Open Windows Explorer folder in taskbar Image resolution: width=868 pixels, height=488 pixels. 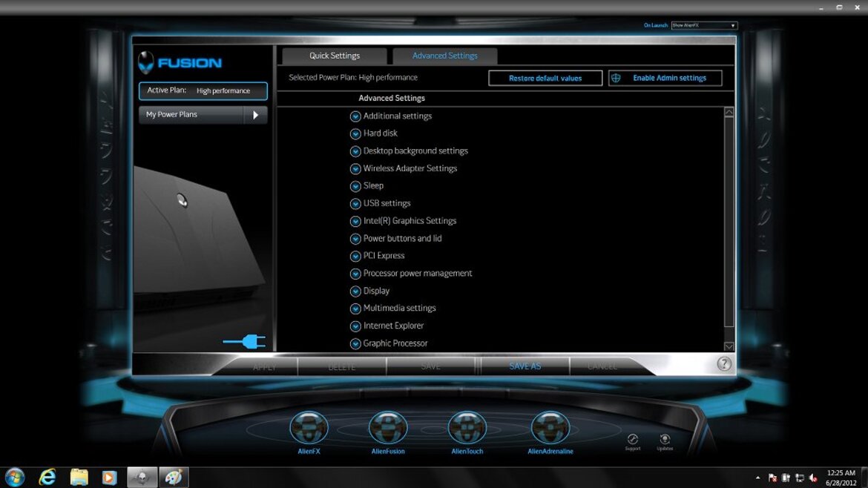point(79,477)
